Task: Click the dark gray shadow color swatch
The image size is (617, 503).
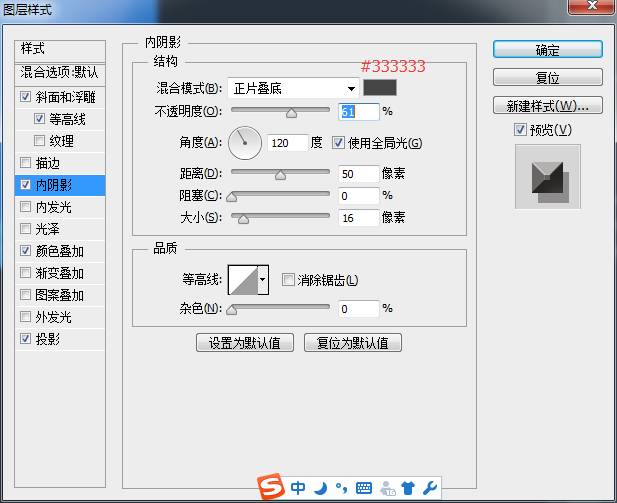Action: click(379, 88)
